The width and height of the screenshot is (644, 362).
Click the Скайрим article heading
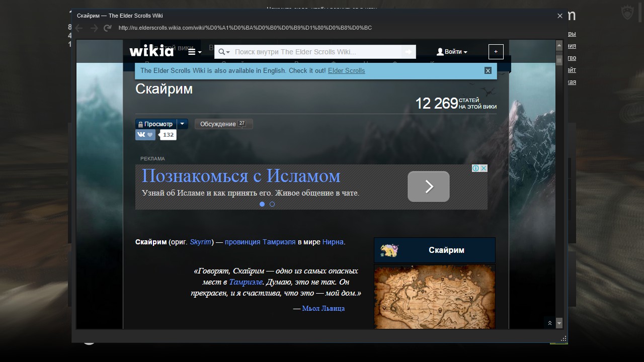click(164, 89)
